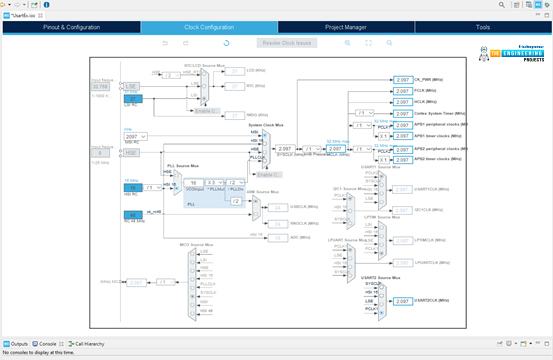
Task: Select HSE input on PLL Source Mux
Action: [x=176, y=175]
